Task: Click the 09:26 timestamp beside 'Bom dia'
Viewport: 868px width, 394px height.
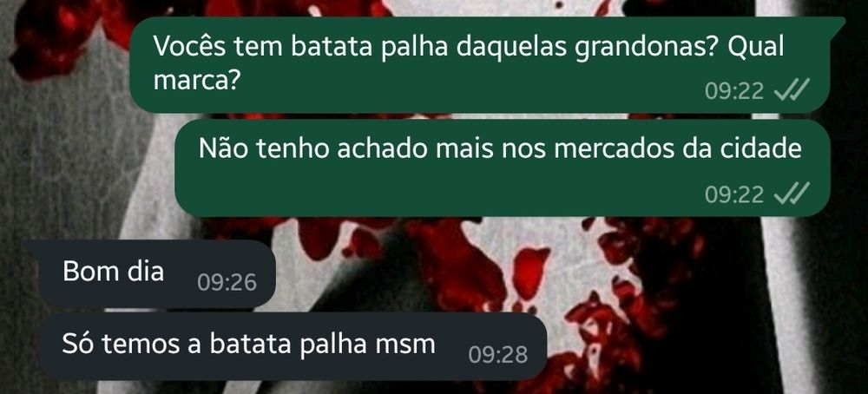Action: 227,283
